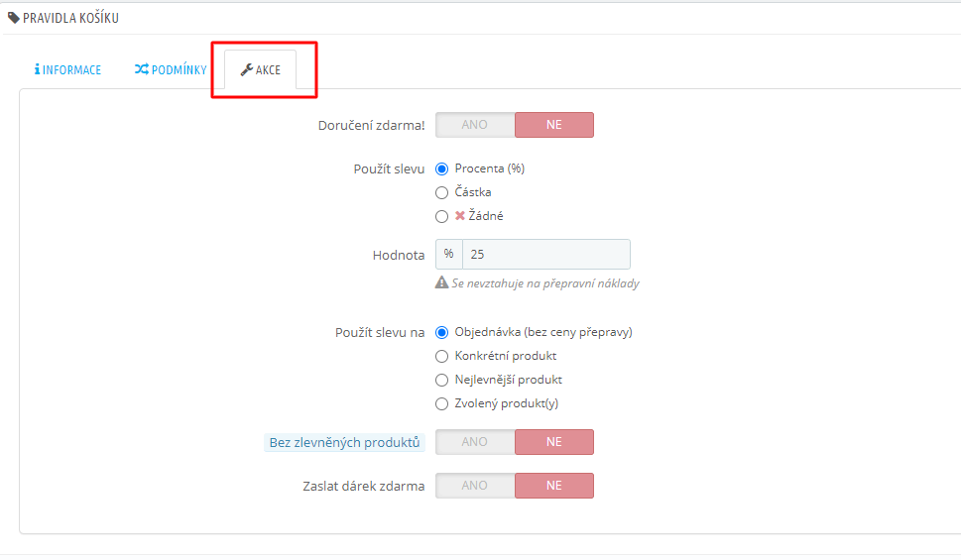The image size is (961, 560).
Task: Open the Informace tab
Action: [67, 69]
